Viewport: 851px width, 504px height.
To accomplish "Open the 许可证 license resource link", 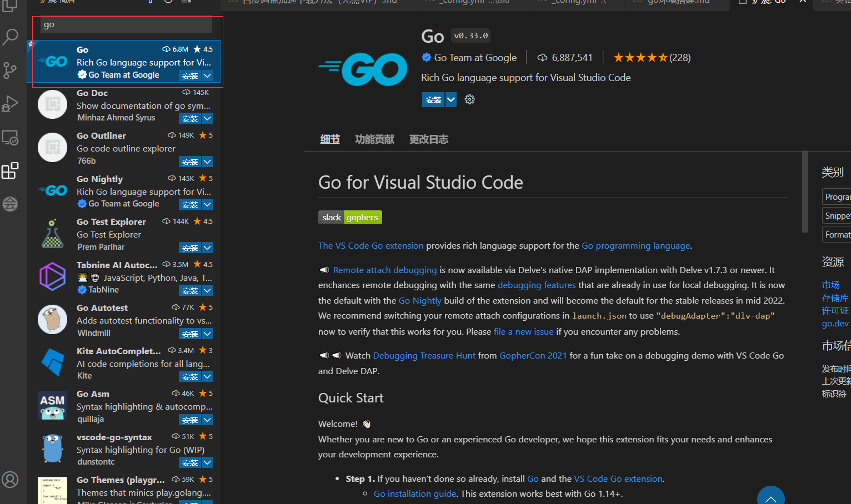I will click(835, 310).
